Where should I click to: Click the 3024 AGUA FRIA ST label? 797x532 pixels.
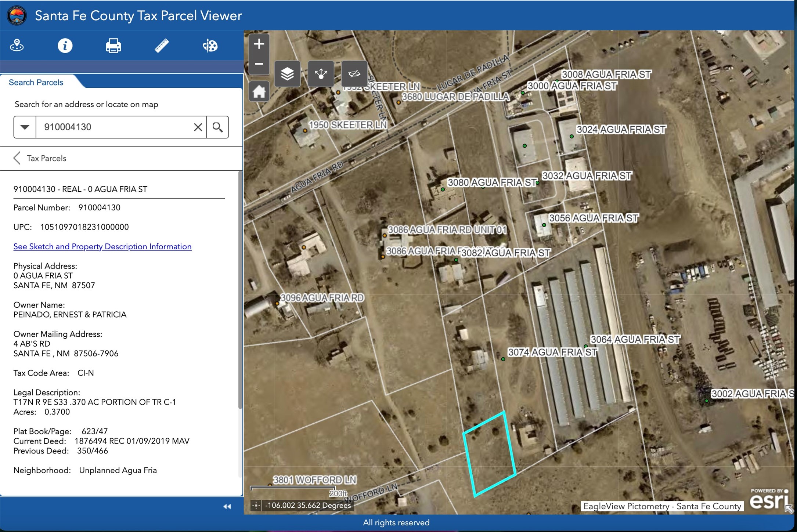621,130
